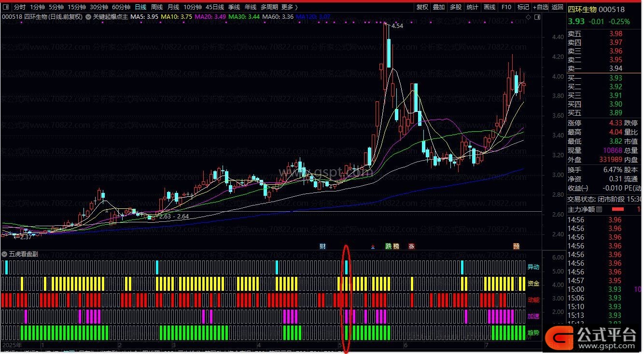Click the 卖一 price 3.94

coord(616,68)
